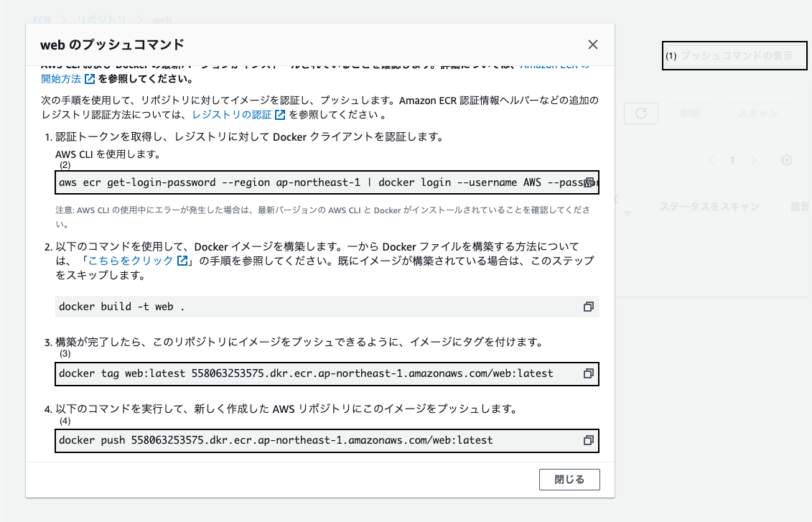The height and width of the screenshot is (522, 812).
Task: Copy the docker push command
Action: pyautogui.click(x=588, y=440)
